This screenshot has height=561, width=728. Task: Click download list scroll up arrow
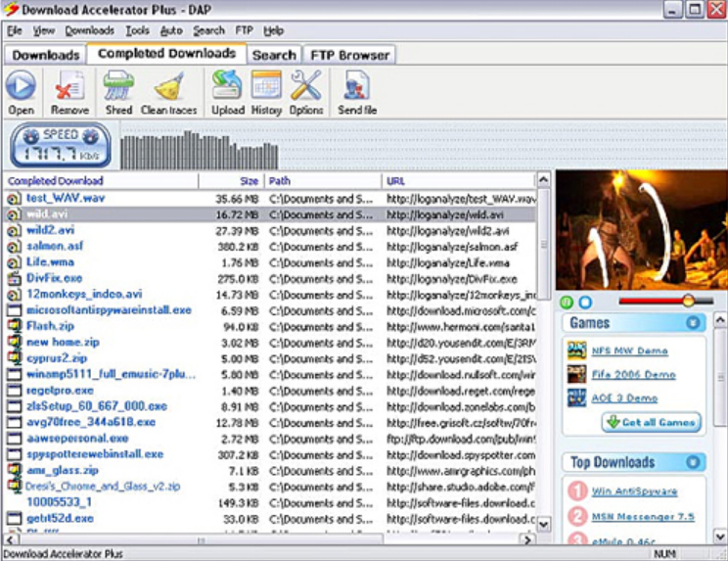[x=543, y=179]
